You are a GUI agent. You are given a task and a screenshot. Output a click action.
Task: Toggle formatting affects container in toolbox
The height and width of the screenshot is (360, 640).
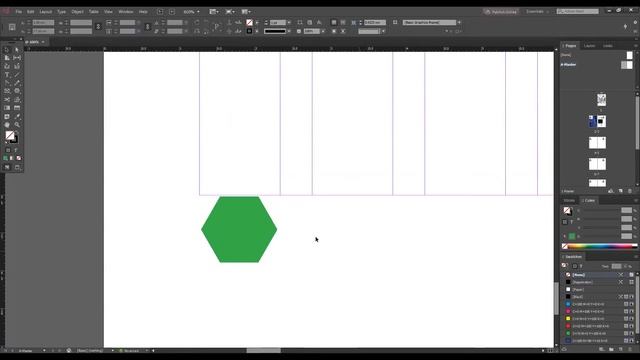8,150
